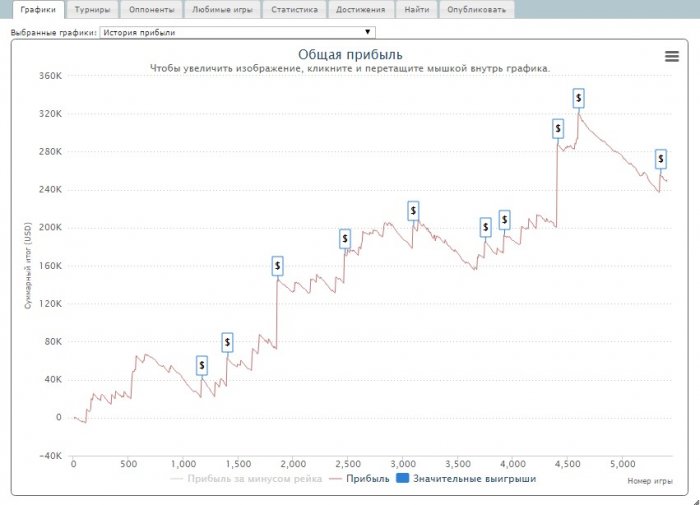Image resolution: width=700 pixels, height=505 pixels.
Task: Click the $ flag near game 3,100
Action: tap(413, 211)
